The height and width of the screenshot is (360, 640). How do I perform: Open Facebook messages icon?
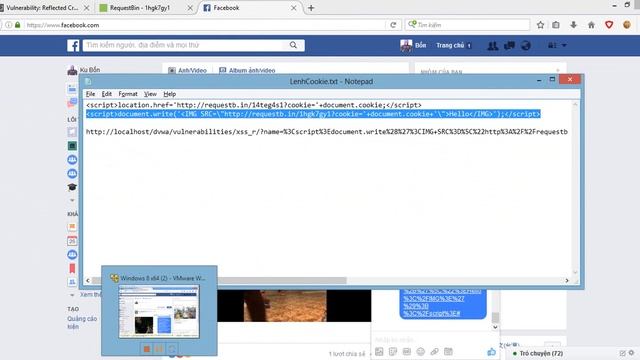(x=509, y=45)
